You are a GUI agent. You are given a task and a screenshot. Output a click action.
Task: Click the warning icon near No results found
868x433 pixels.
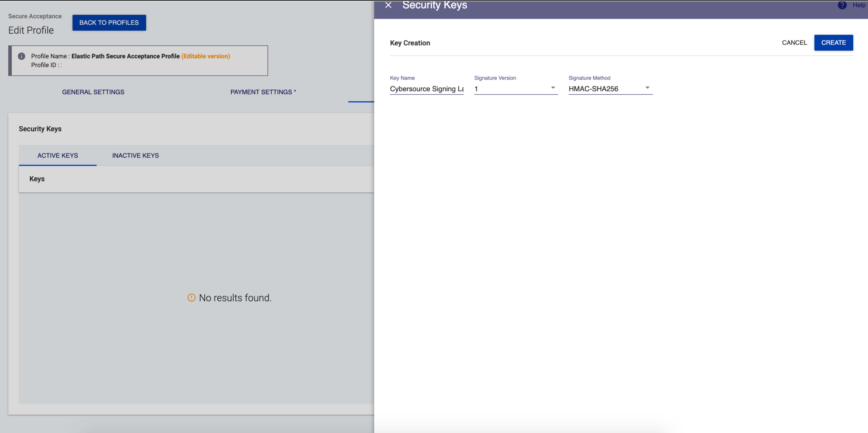pyautogui.click(x=191, y=298)
